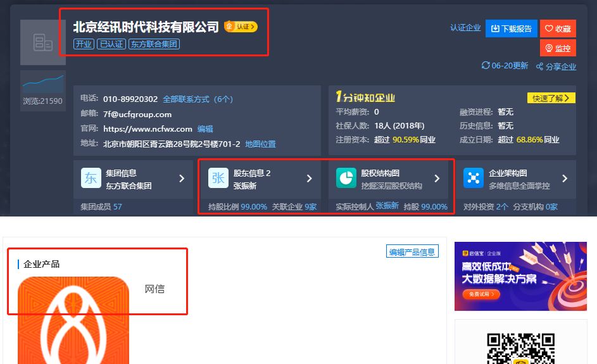597x364 pixels.
Task: Click the company logo placeholder icon
Action: (42, 42)
